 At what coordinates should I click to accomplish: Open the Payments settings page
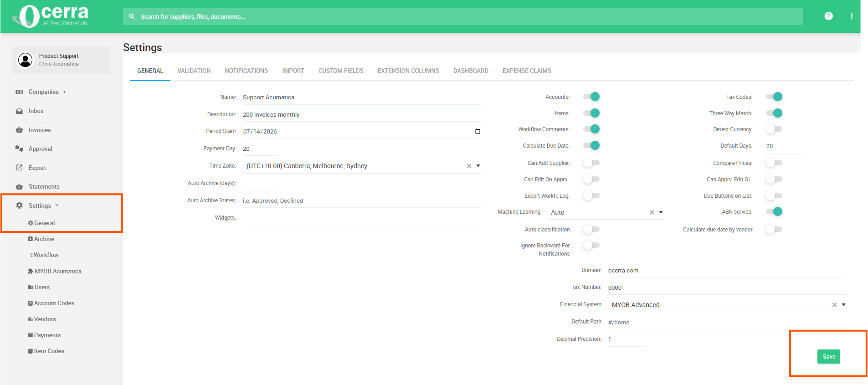(44, 335)
